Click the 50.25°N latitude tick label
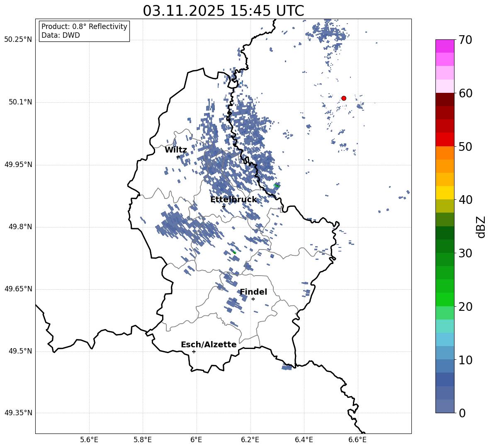Image resolution: width=491 pixels, height=448 pixels. (18, 40)
